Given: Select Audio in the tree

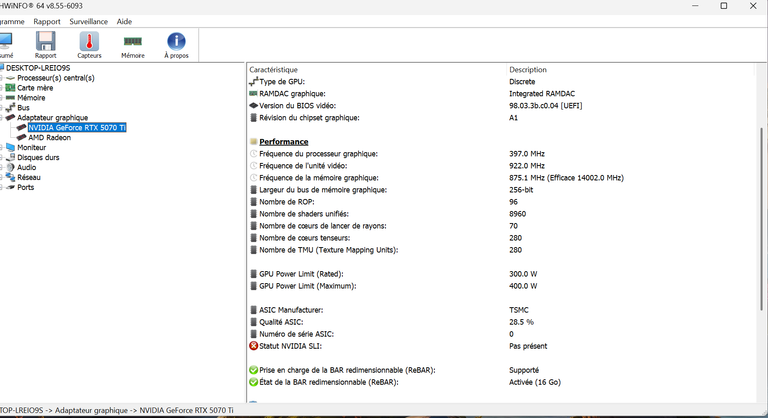Looking at the screenshot, I should tap(26, 168).
